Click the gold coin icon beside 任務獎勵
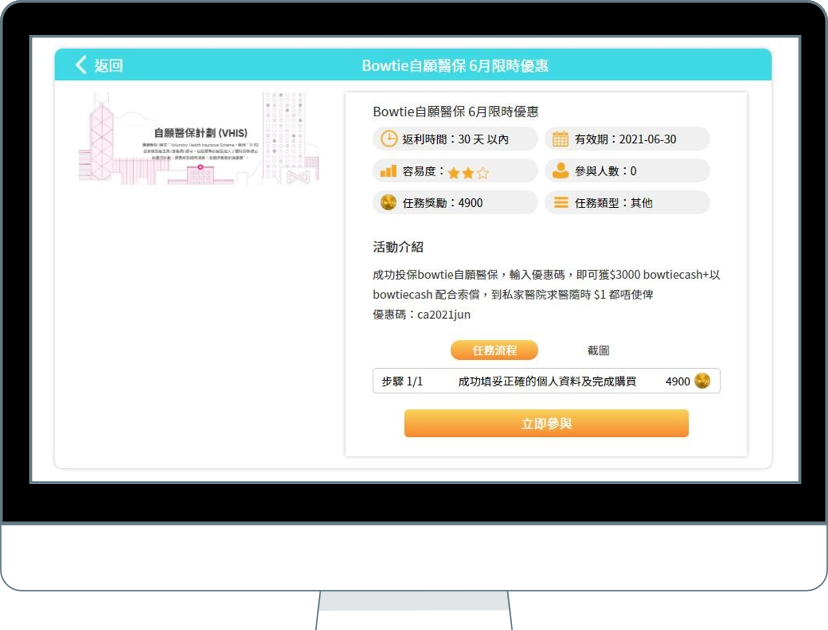Screen dimensions: 828x630 388,203
